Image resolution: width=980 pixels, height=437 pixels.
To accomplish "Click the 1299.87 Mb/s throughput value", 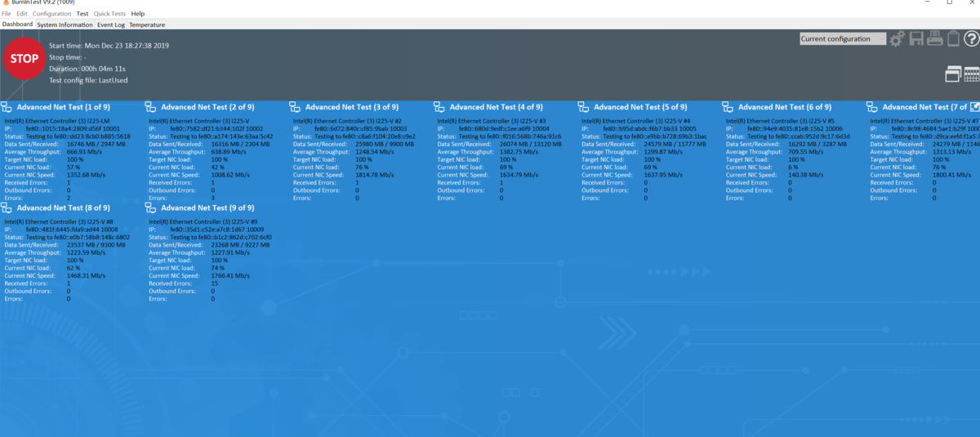I will click(x=665, y=152).
